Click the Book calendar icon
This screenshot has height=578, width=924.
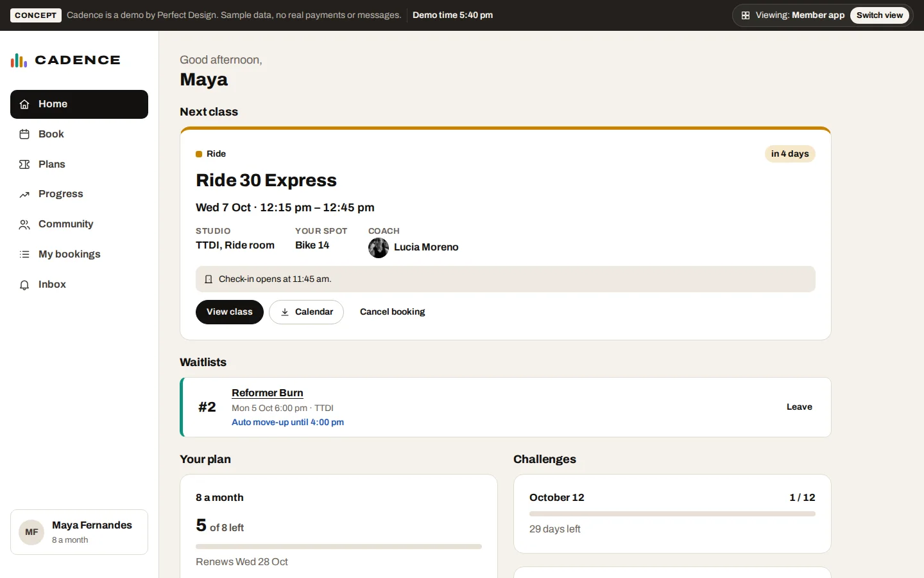24,134
